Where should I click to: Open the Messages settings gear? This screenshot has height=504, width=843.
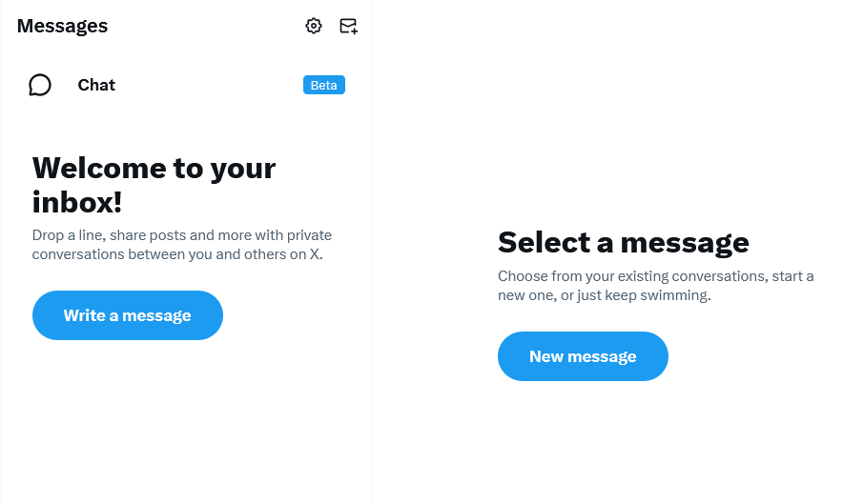click(314, 26)
